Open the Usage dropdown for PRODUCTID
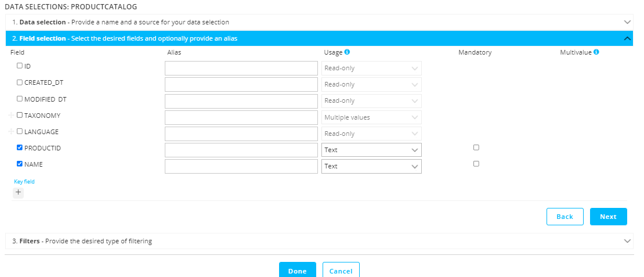The height and width of the screenshot is (277, 644). (371, 150)
